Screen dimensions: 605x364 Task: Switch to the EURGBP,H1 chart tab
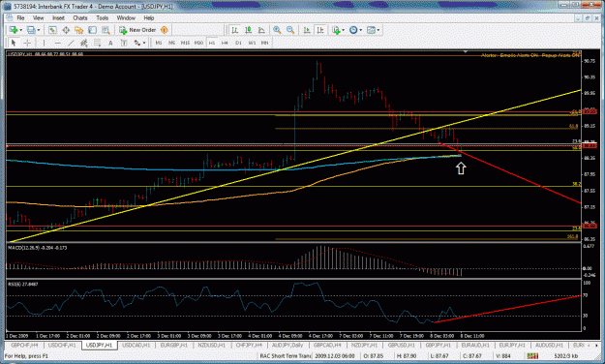(174, 345)
